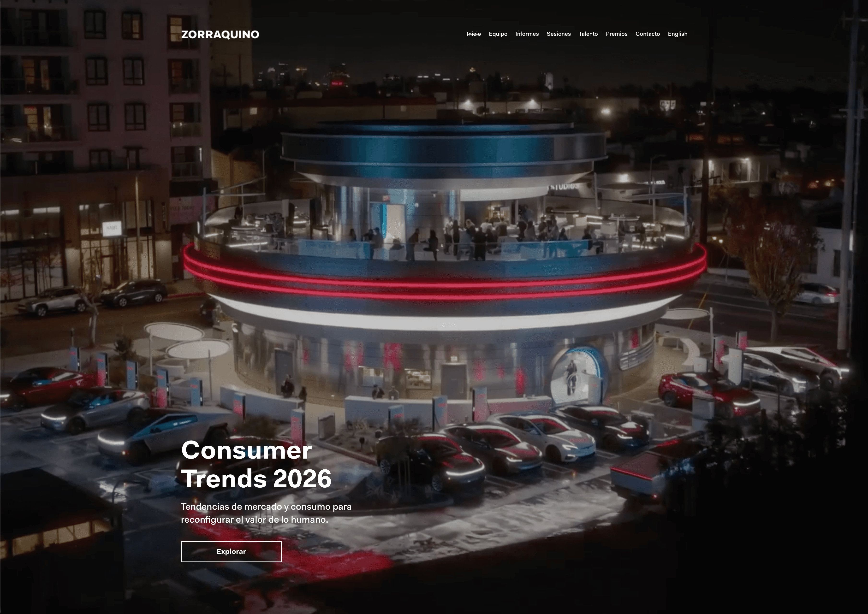Open the Inicio menu item
This screenshot has width=868, height=614.
(474, 34)
